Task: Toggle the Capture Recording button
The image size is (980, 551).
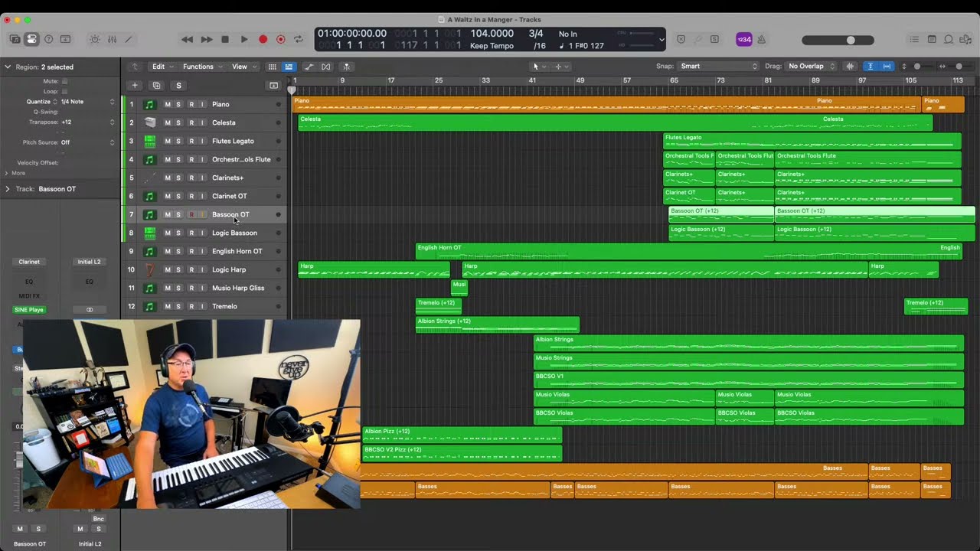Action: [x=280, y=39]
